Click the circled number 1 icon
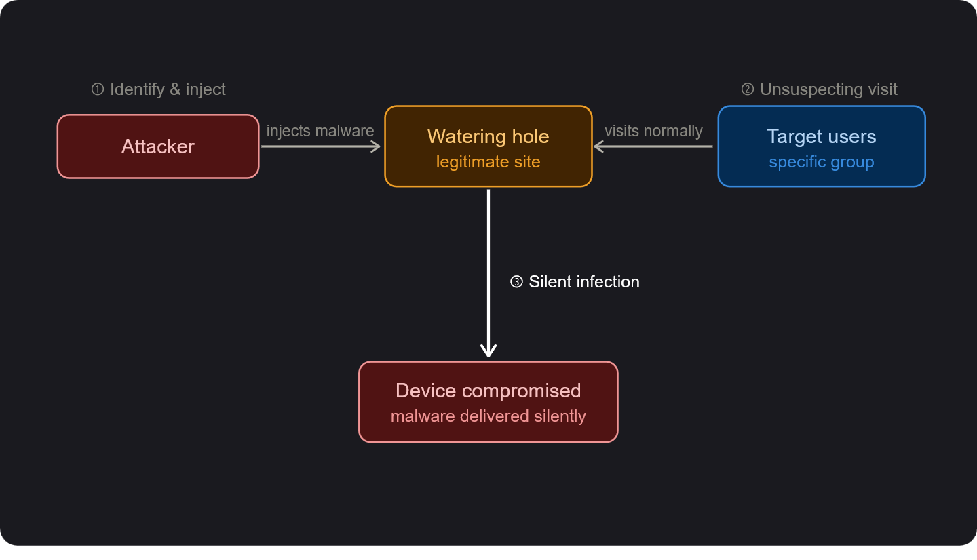 pyautogui.click(x=98, y=89)
